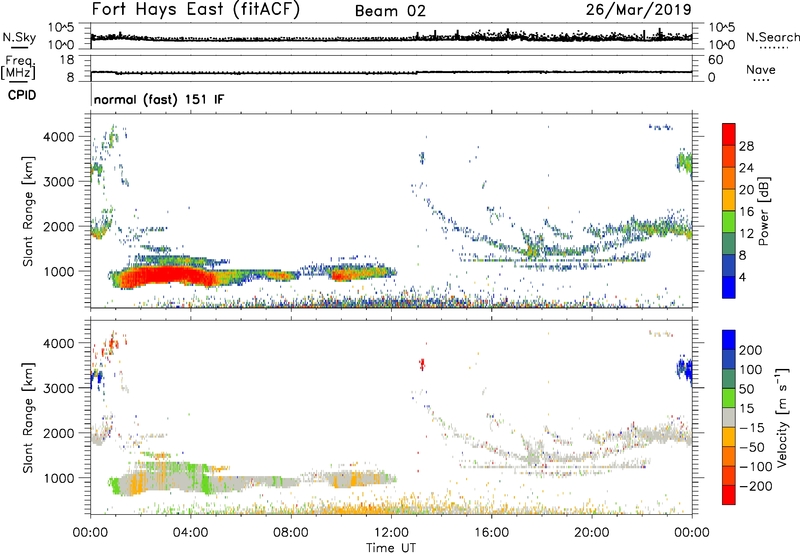Click the '04:00' time axis label
This screenshot has height=554, width=800.
coord(190,533)
